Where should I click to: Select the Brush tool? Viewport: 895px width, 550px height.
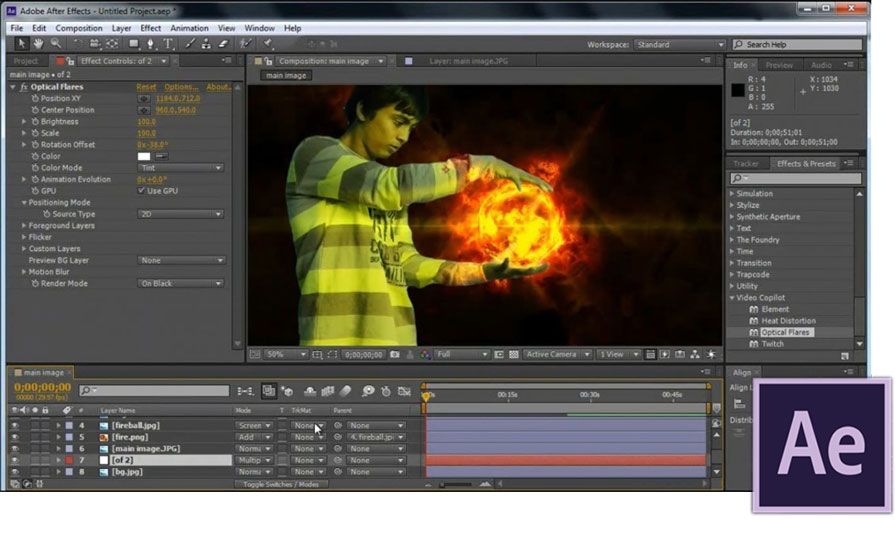tap(190, 43)
